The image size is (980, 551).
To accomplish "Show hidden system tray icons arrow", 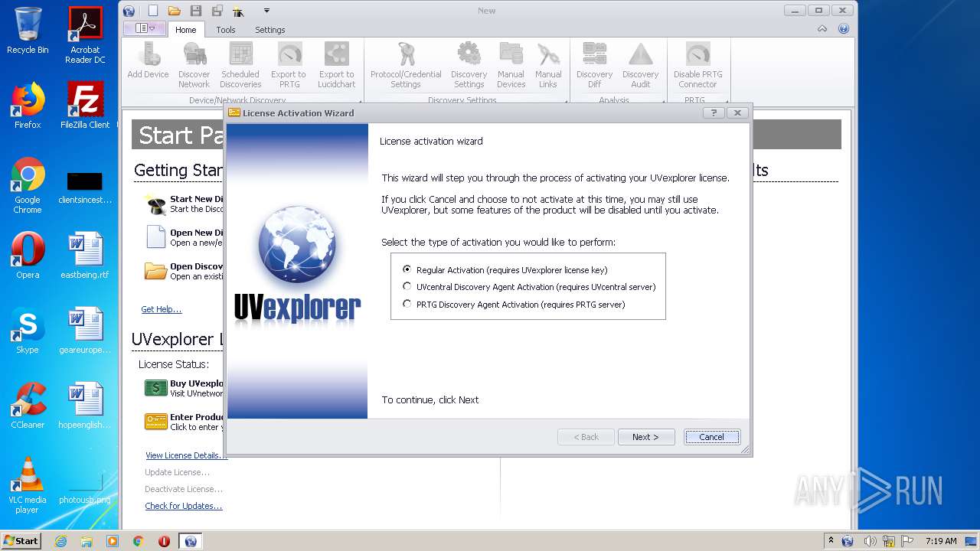I will point(831,540).
